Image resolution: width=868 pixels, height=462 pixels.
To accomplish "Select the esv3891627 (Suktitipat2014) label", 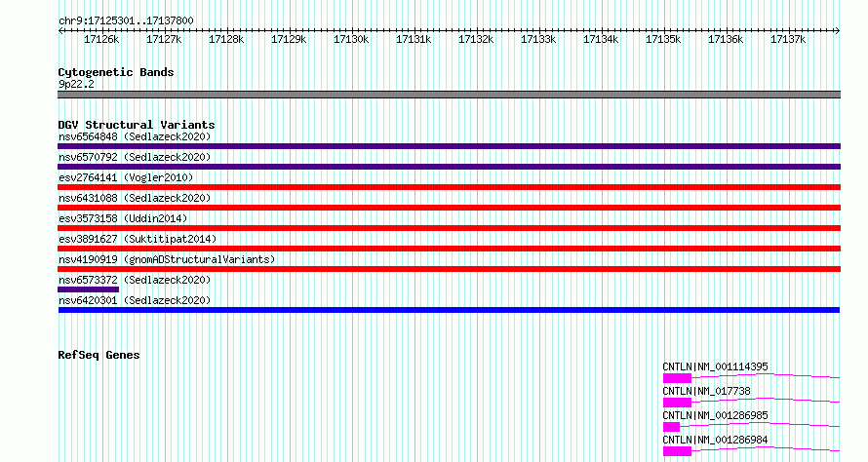I will click(x=138, y=239).
